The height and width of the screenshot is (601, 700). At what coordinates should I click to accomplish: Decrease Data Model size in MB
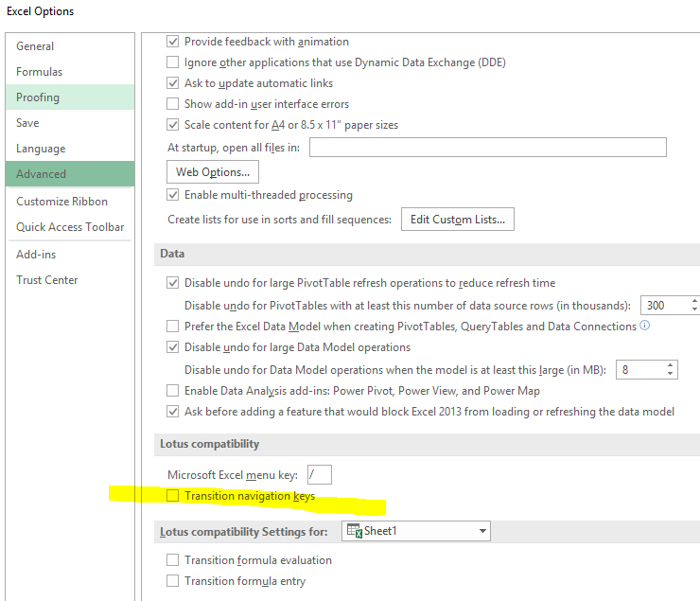[x=670, y=374]
